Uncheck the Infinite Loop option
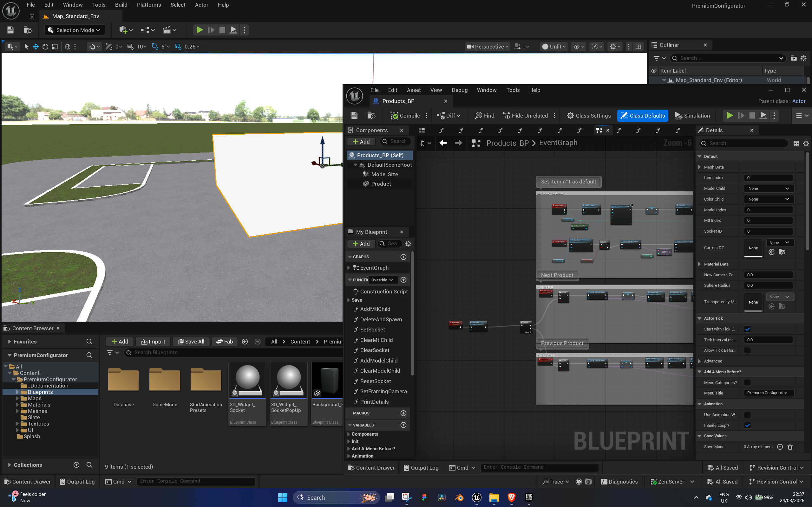This screenshot has height=507, width=812. click(747, 425)
